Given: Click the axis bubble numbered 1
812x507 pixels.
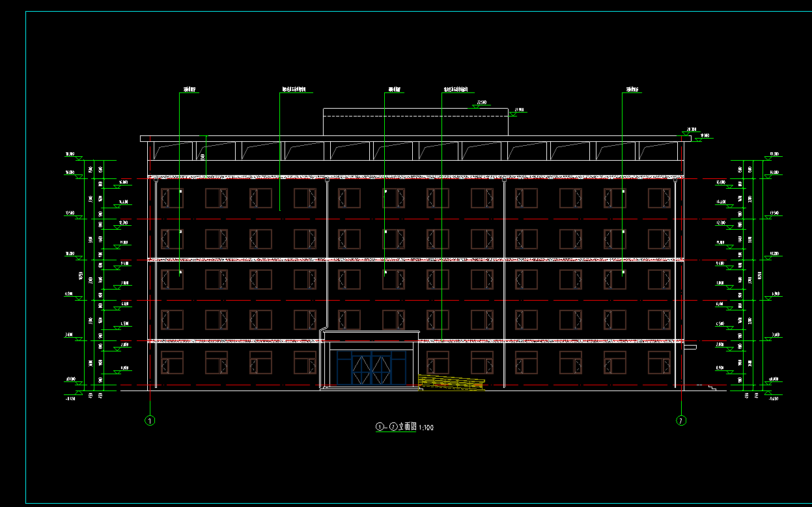Looking at the screenshot, I should point(150,420).
